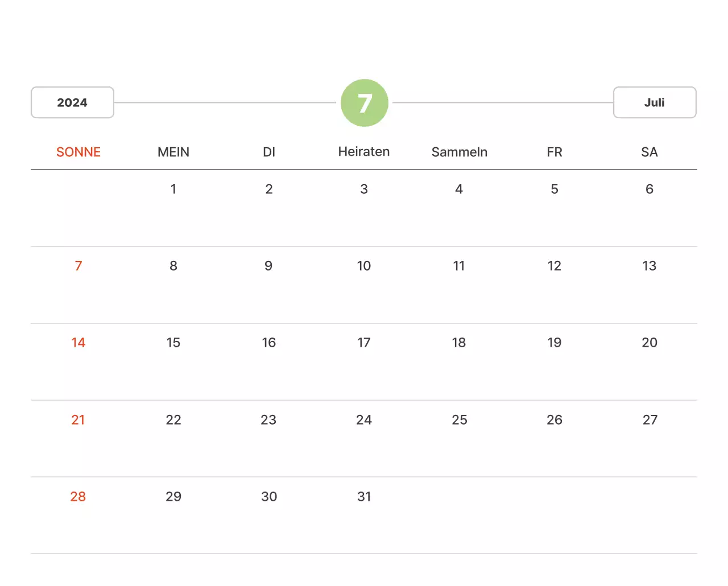
Task: Click the green circle month number 7
Action: pos(365,103)
